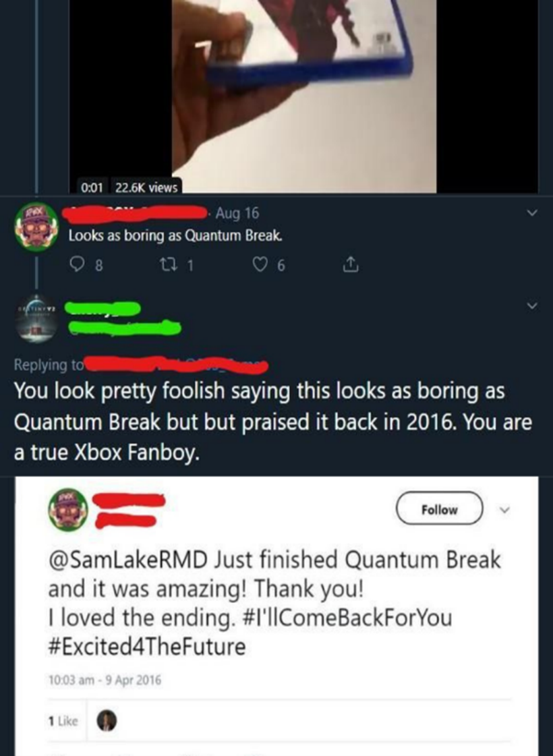Play the video of the game case
Viewport: 553px width, 756px height.
coord(303,96)
